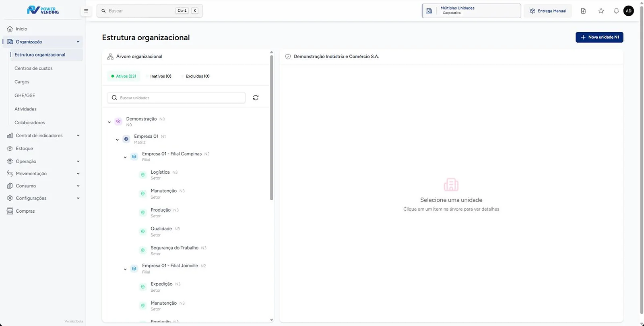The width and height of the screenshot is (644, 326).
Task: Collapse Empresa 01 - Filial Joinville node
Action: coord(125,269)
